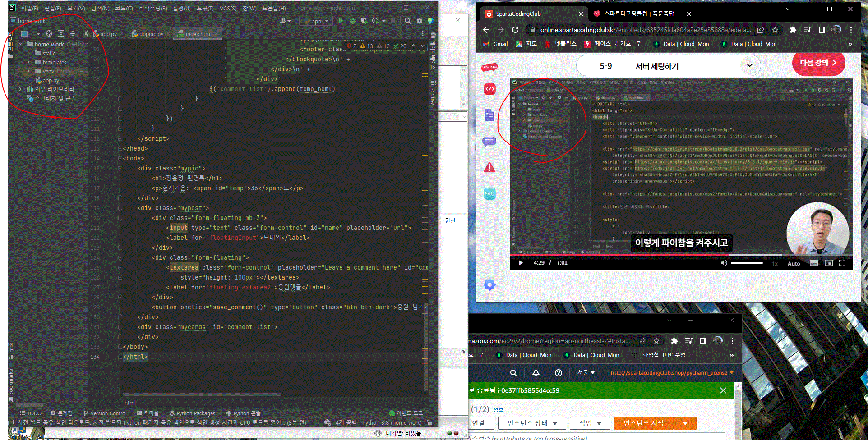Open Sparta warning report sidebar icon
This screenshot has height=440, width=868.
pos(489,168)
